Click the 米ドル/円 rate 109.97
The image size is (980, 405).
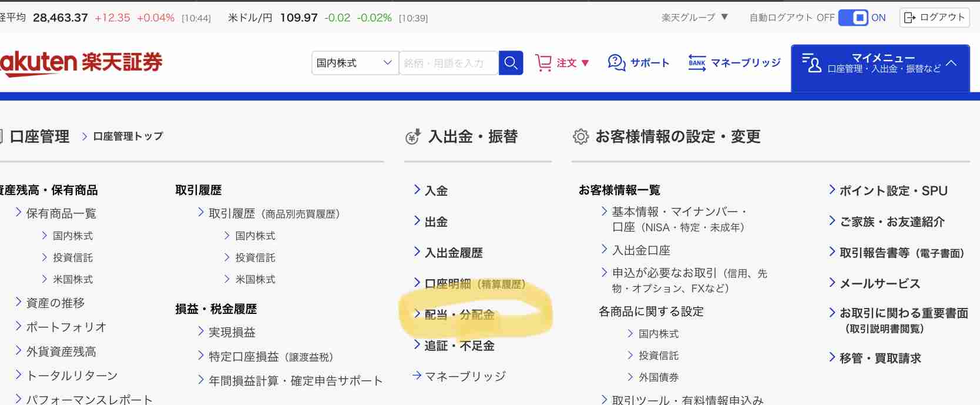click(298, 18)
